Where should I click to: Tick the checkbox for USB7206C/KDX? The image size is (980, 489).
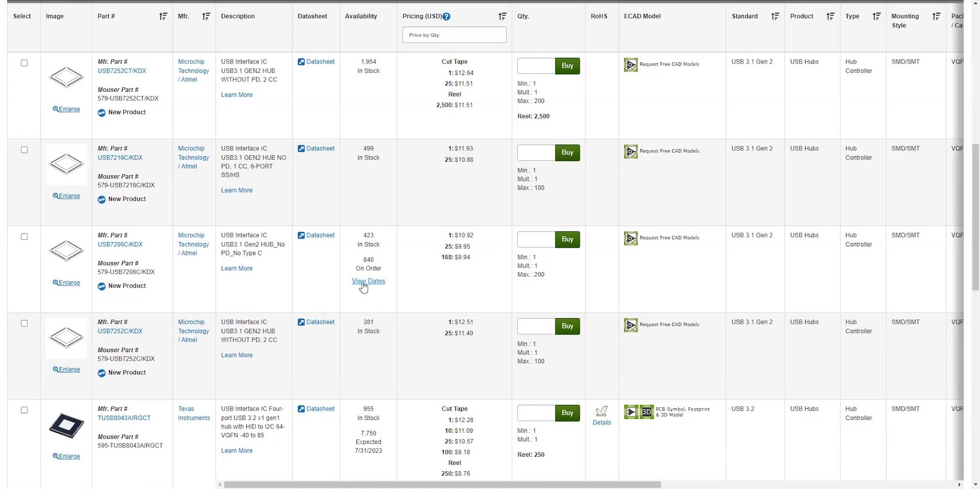click(x=24, y=236)
